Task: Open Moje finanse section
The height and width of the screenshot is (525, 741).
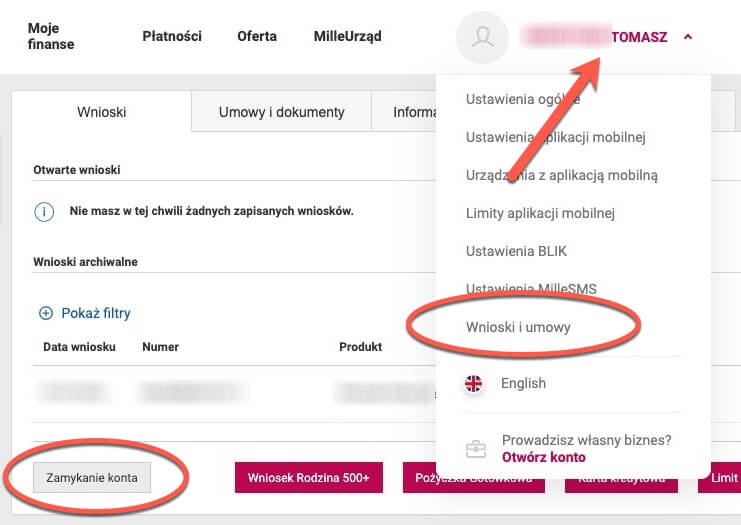Action: (x=51, y=37)
